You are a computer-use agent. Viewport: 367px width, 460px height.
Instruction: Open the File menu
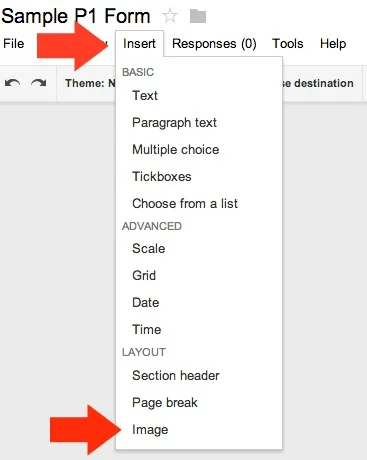(x=14, y=44)
